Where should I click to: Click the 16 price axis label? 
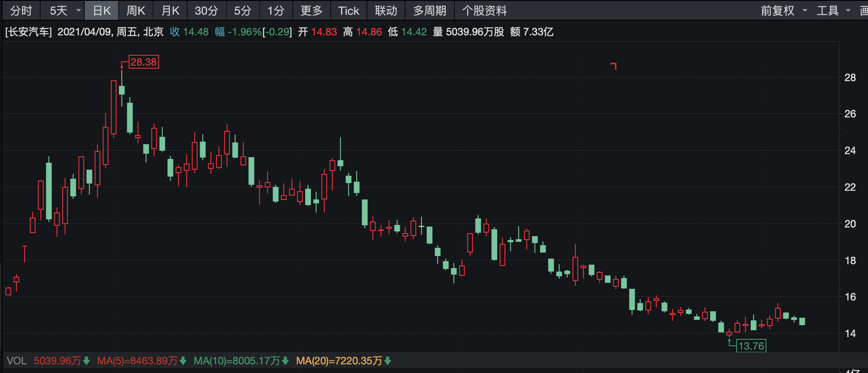coord(850,297)
